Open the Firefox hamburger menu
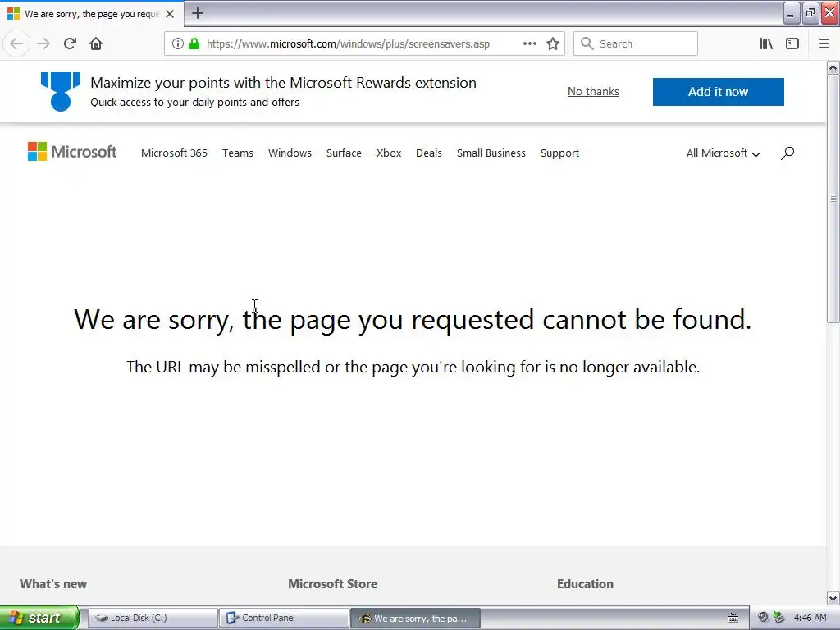This screenshot has height=630, width=840. pos(824,43)
